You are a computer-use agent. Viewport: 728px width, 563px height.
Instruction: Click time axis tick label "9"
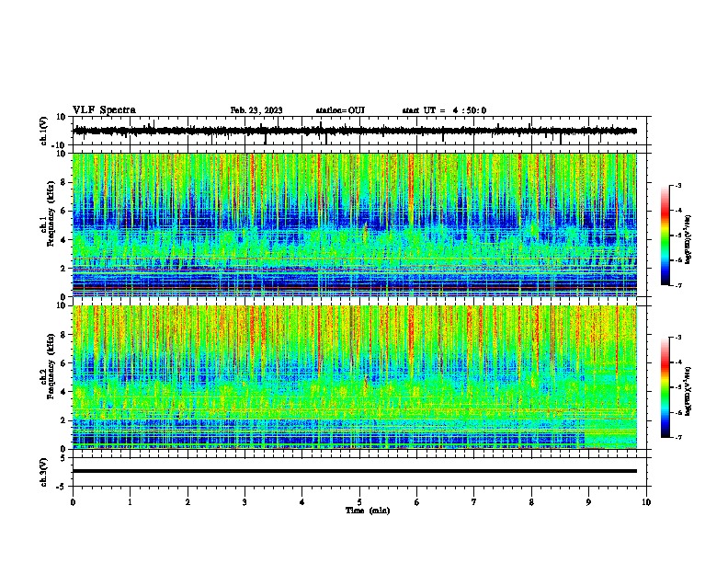click(588, 502)
